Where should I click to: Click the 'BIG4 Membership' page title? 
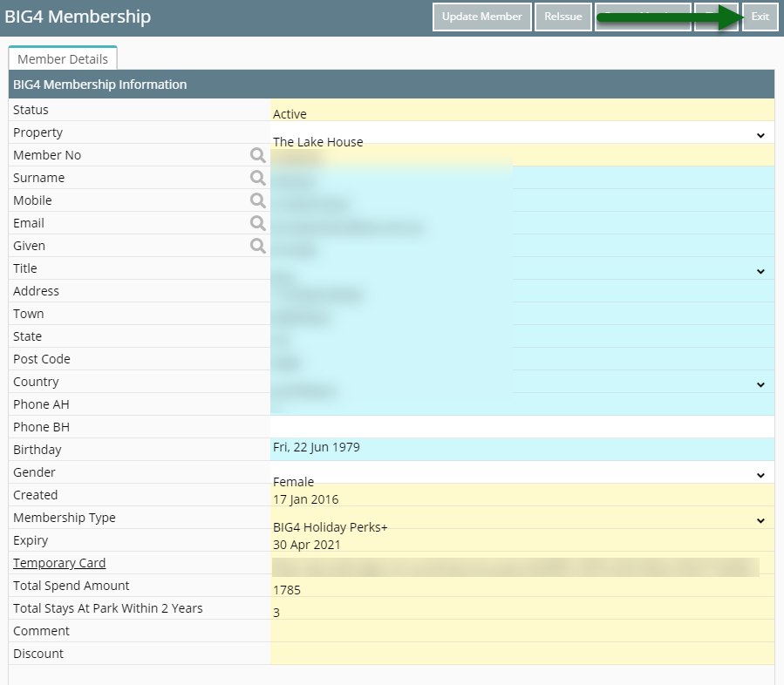click(78, 17)
